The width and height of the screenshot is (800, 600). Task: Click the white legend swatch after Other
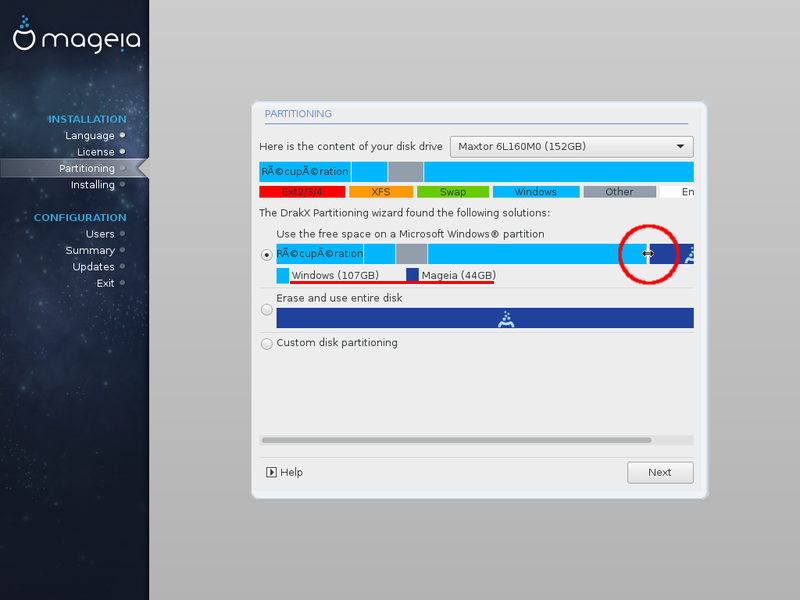tap(677, 192)
